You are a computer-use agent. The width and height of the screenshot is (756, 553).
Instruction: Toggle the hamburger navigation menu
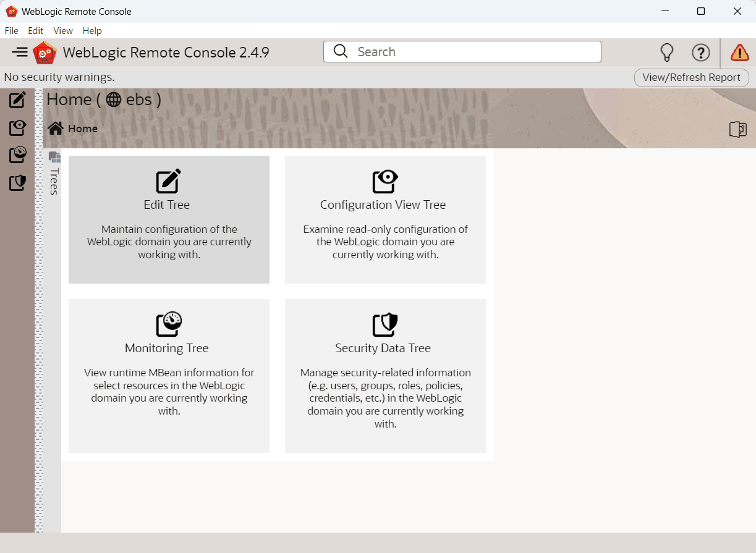tap(20, 52)
